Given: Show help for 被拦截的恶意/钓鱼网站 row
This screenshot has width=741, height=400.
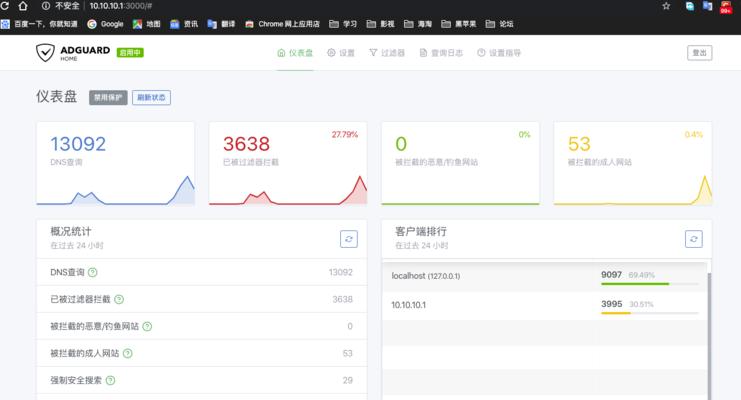Looking at the screenshot, I should coord(147,326).
